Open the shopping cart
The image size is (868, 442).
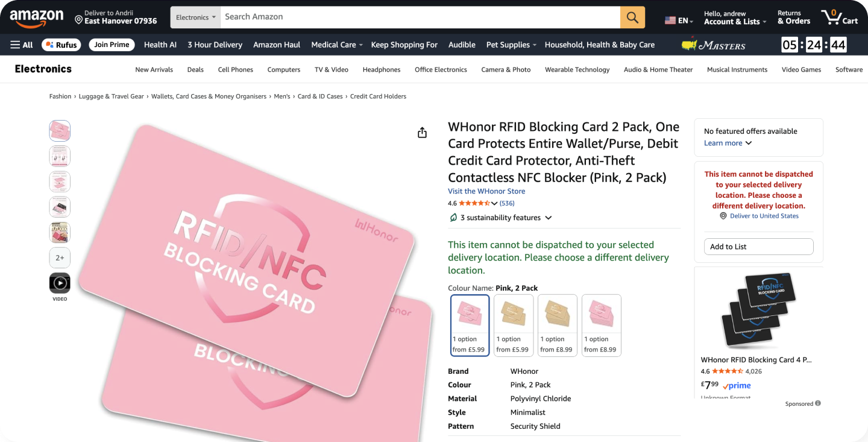pos(839,17)
